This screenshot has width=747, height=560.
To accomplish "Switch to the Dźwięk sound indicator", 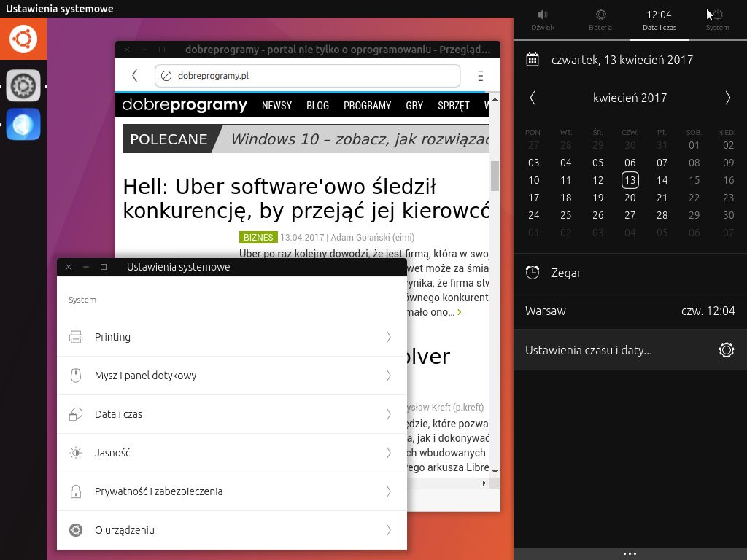I will 543,20.
